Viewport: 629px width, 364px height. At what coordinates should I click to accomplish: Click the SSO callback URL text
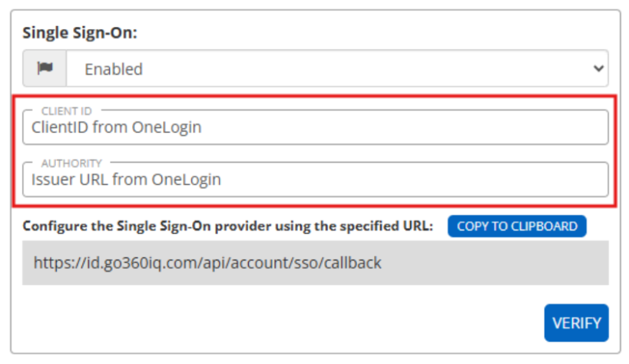coord(207,263)
